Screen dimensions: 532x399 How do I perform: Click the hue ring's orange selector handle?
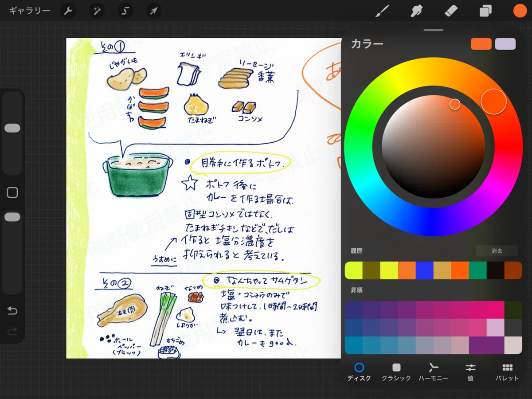tap(493, 102)
